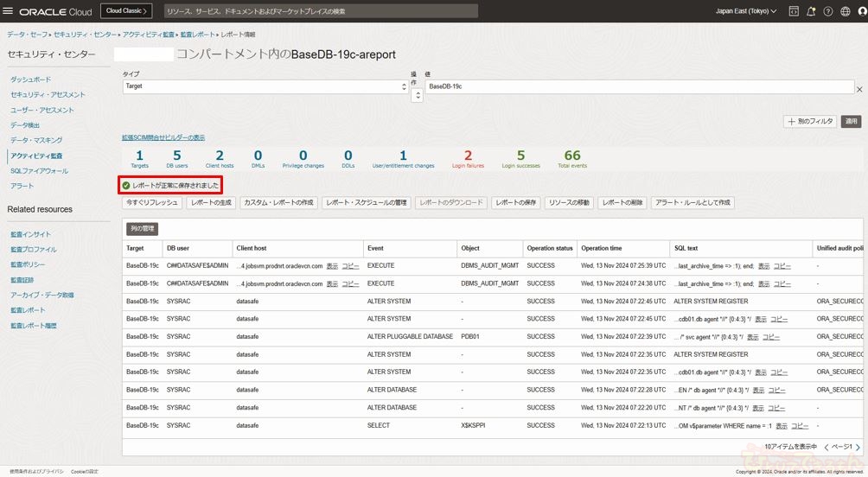
Task: Select データ・マスキング in the sidebar
Action: pyautogui.click(x=36, y=141)
